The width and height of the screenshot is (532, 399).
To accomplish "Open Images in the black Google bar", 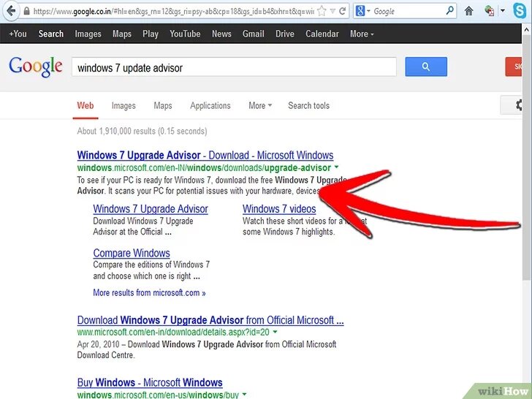I will coord(88,34).
